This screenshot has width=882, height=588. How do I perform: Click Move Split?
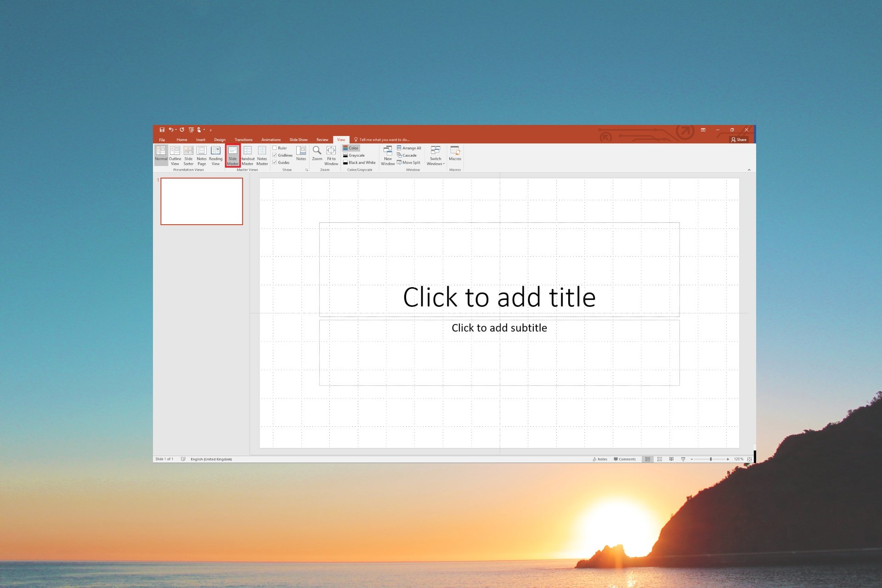[x=408, y=163]
